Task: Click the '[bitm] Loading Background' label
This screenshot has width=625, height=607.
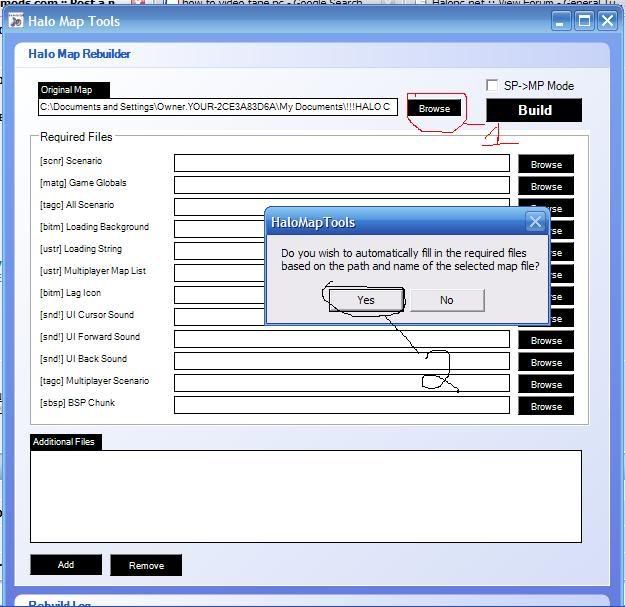Action: point(94,227)
